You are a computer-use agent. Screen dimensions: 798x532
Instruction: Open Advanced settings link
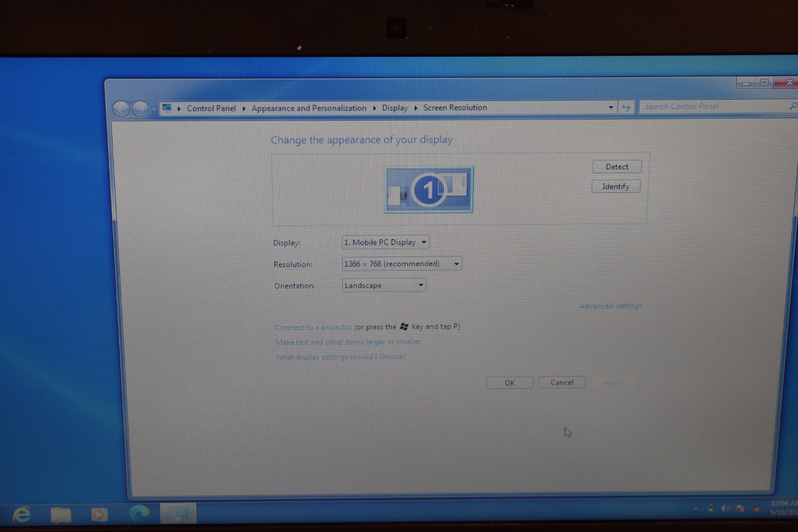tap(610, 306)
